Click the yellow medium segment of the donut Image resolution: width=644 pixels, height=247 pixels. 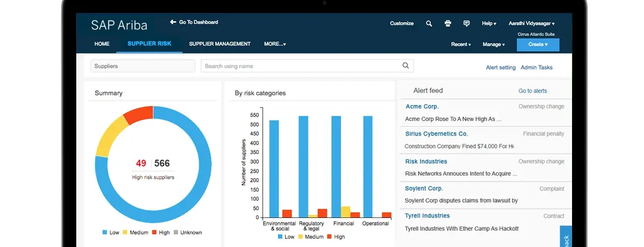tap(109, 137)
